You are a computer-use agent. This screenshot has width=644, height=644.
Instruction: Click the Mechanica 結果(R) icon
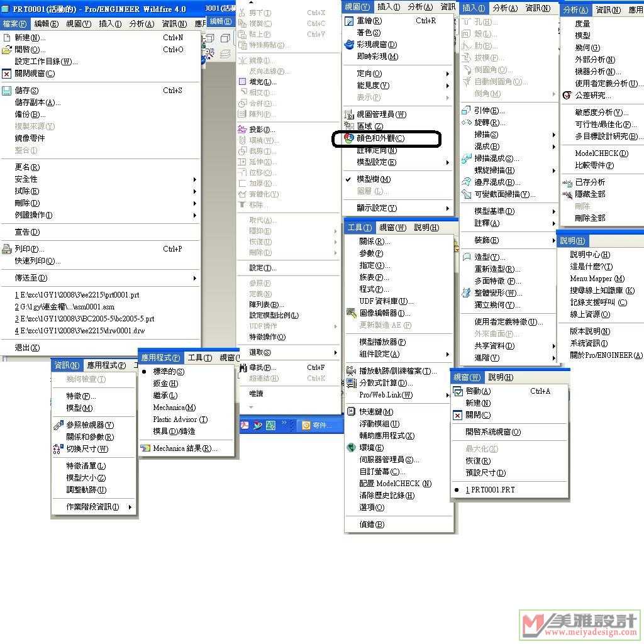[145, 448]
